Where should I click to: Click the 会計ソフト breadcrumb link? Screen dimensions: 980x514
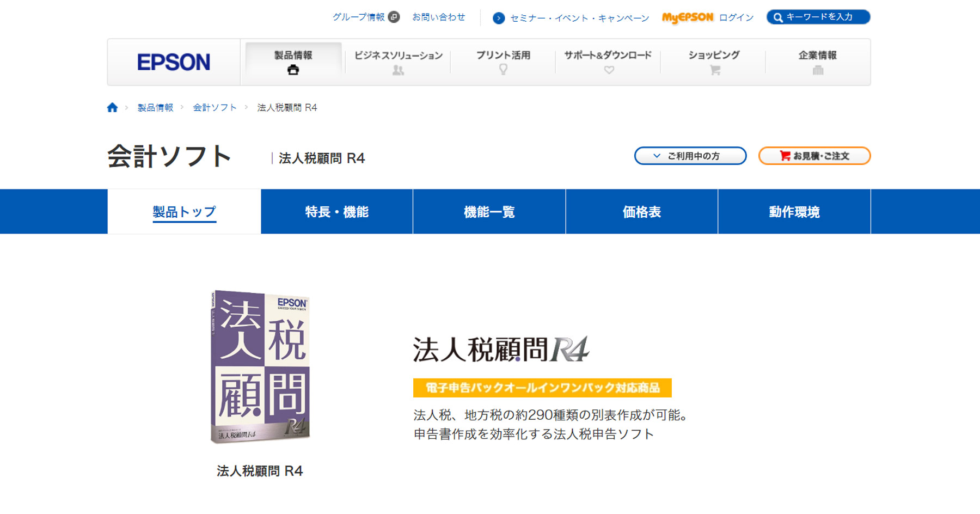215,107
